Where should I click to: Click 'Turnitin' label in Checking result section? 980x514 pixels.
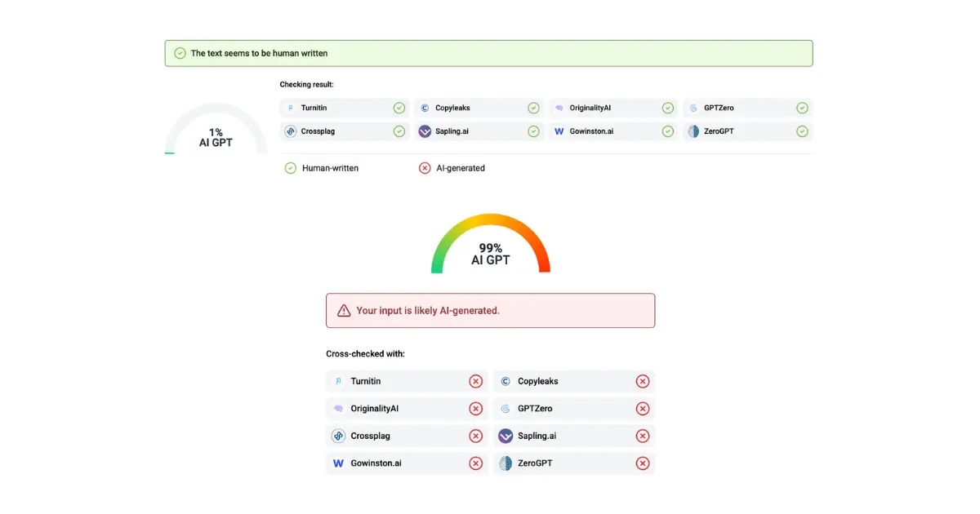[x=314, y=108]
